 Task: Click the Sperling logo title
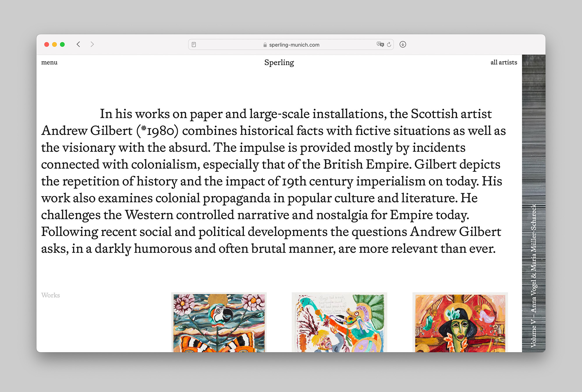tap(279, 63)
